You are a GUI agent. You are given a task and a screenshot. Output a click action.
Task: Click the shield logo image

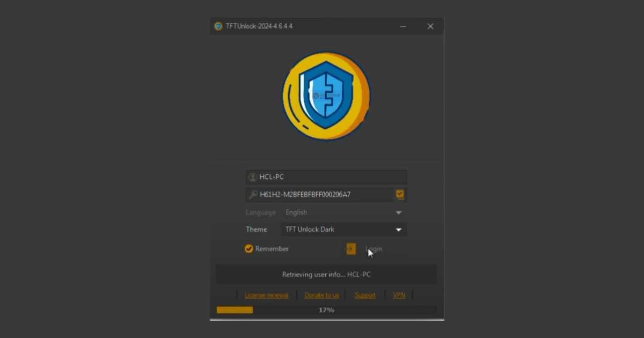tap(326, 95)
